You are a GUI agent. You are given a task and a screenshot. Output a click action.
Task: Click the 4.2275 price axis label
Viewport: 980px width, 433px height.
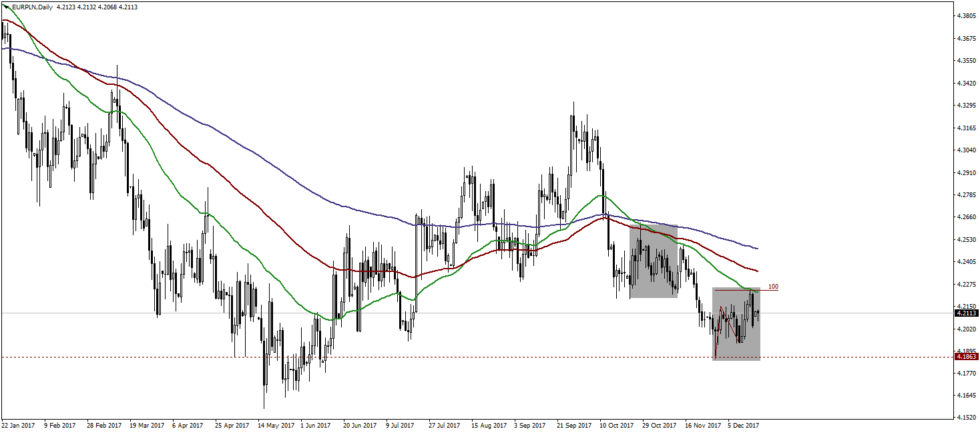(x=966, y=285)
